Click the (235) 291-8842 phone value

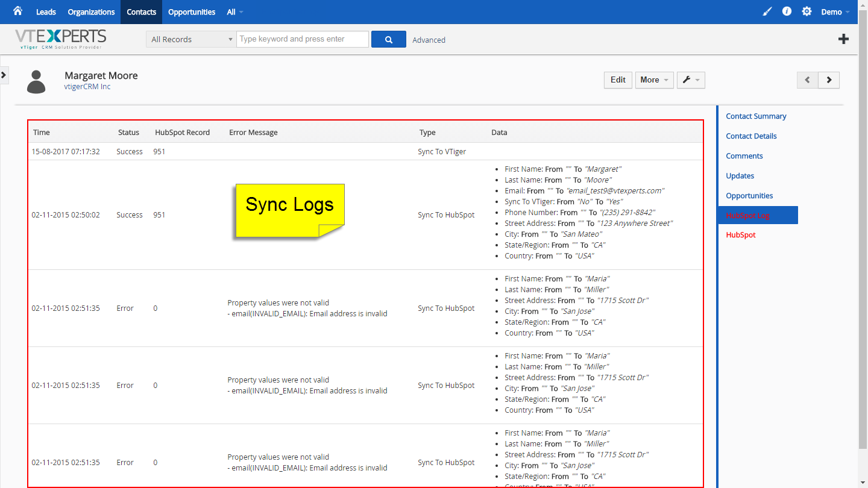point(627,213)
